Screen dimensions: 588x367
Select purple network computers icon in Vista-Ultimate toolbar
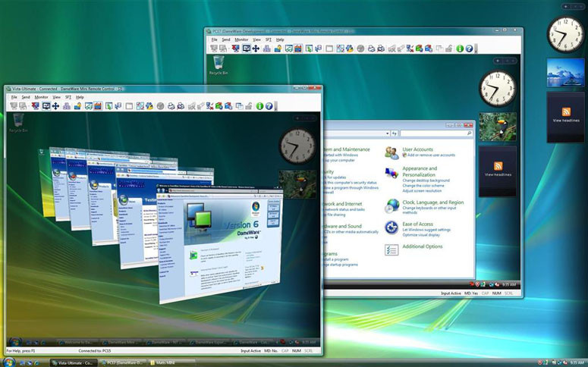click(67, 106)
